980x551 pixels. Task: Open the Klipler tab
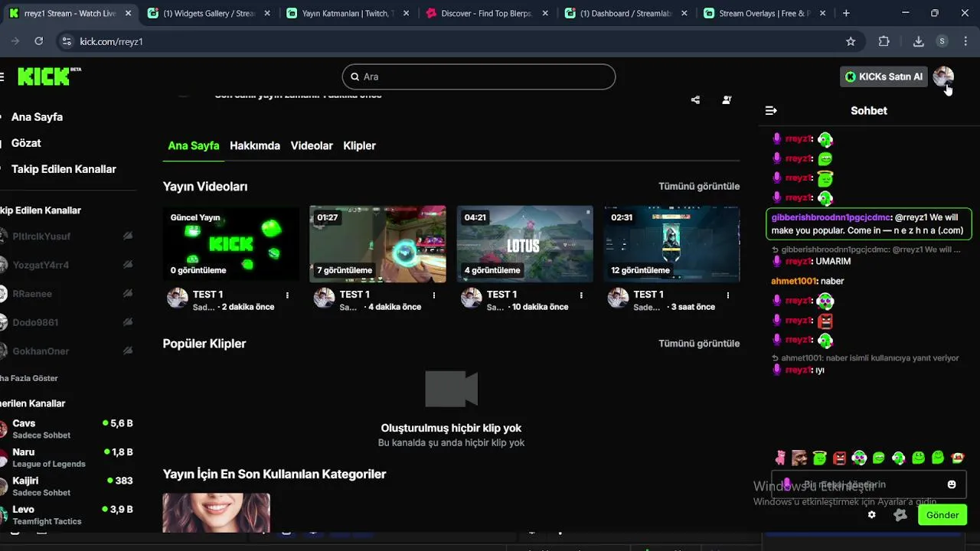click(359, 145)
